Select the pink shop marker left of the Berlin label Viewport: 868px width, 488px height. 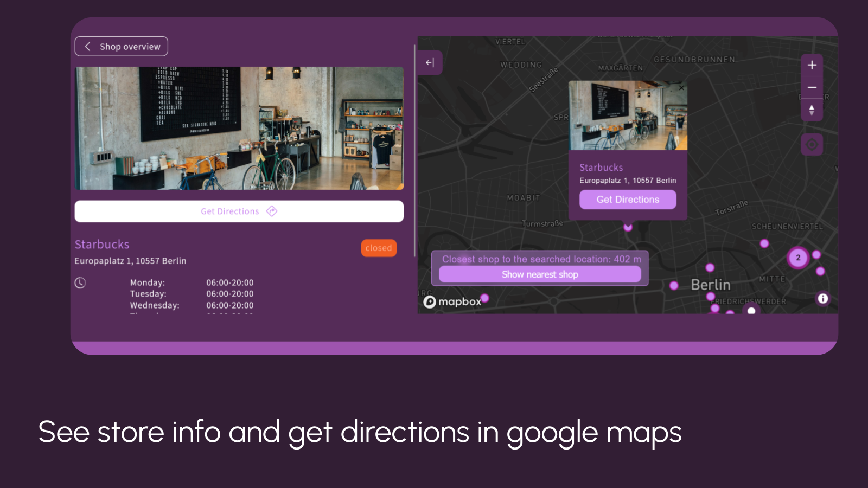(674, 286)
